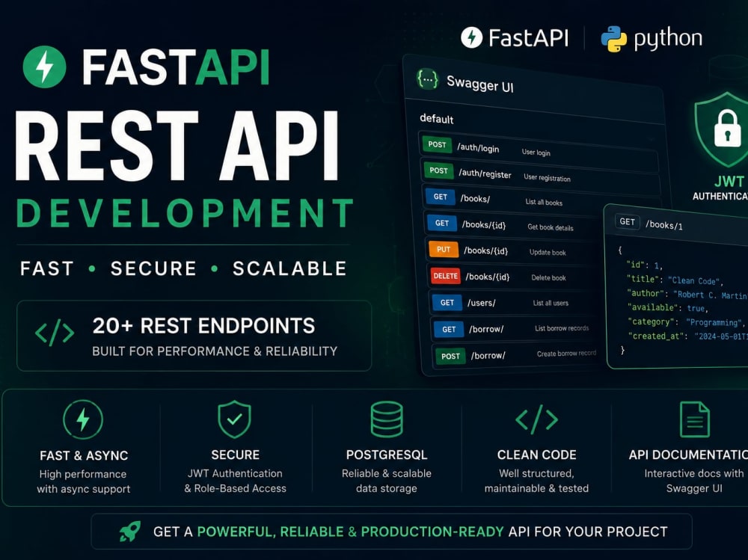Click the GET badge for /users/
This screenshot has height=560, width=748.
[447, 302]
